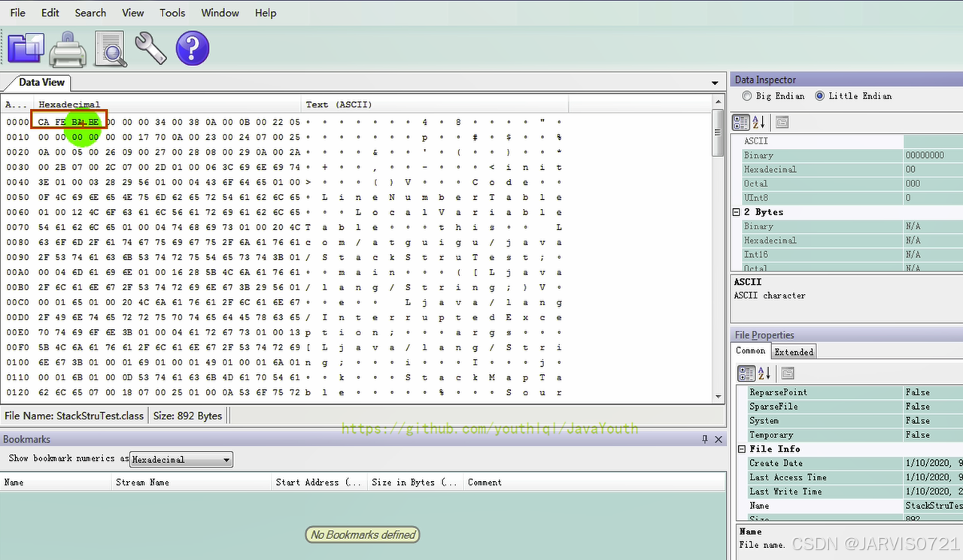Click the Hexadecimal column header in Data View
963x560 pixels.
[x=168, y=104]
